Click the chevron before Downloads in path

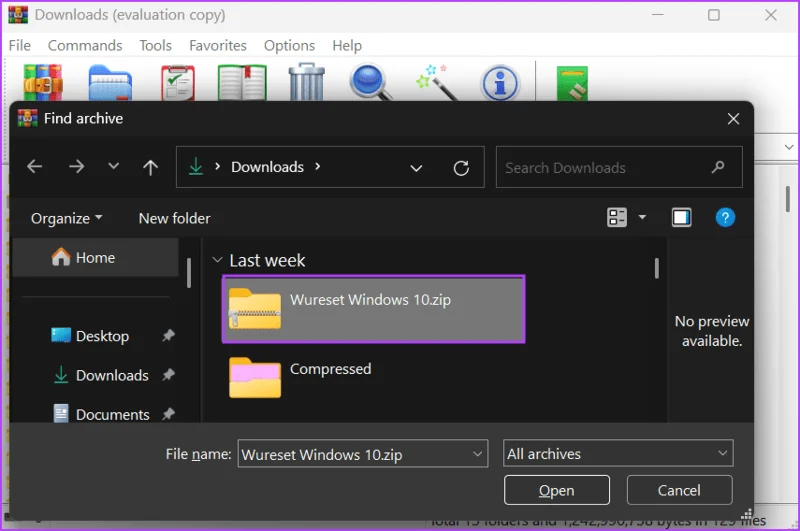click(x=218, y=166)
